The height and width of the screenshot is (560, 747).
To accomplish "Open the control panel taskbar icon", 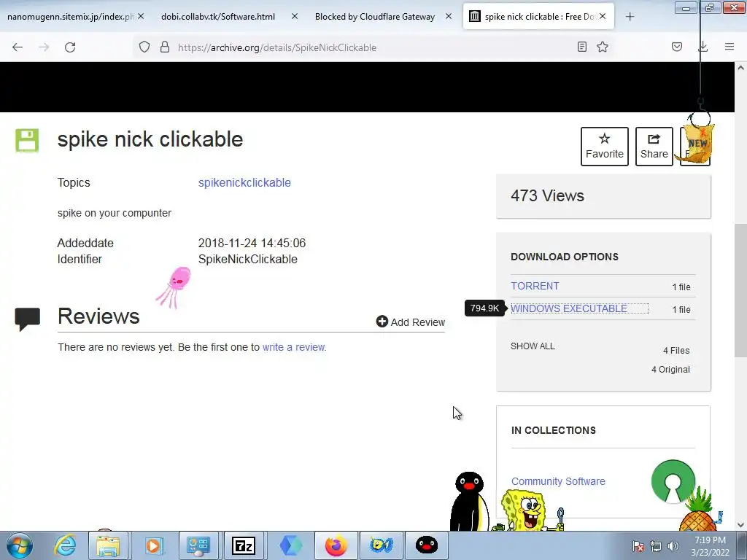I will tap(198, 545).
